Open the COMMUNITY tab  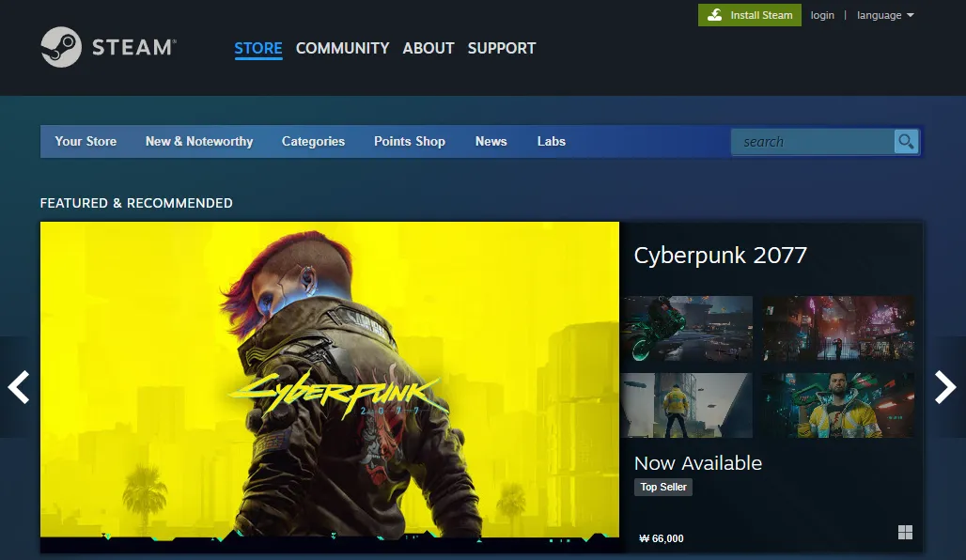[x=343, y=48]
